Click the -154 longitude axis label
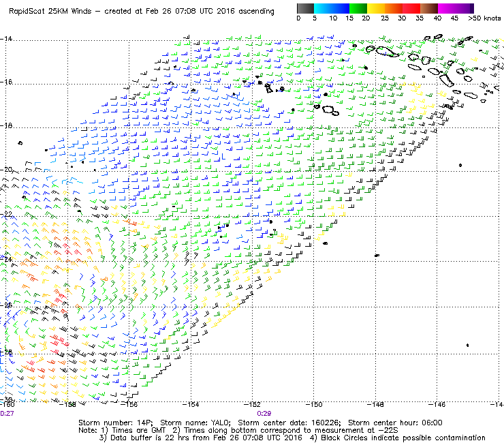This screenshot has width=504, height=443. (x=191, y=404)
